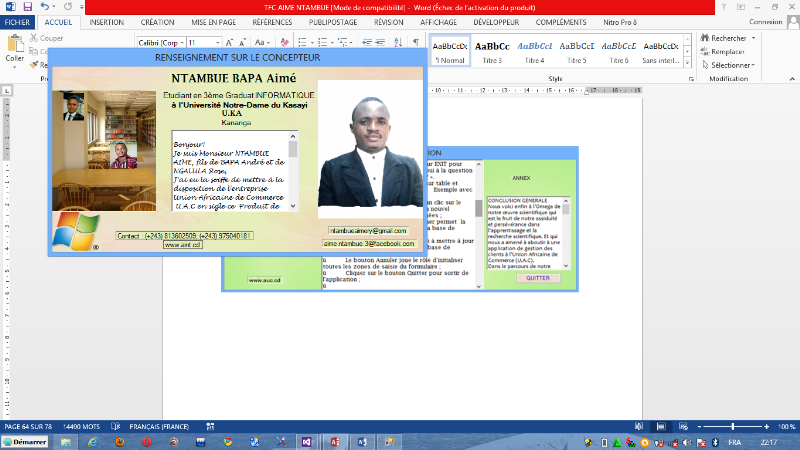Click the zoom slider in status bar
The image size is (800, 450).
(732, 426)
